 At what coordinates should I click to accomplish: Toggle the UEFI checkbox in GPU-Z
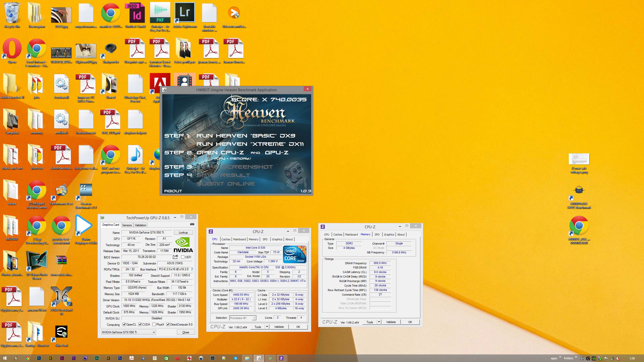(x=183, y=257)
